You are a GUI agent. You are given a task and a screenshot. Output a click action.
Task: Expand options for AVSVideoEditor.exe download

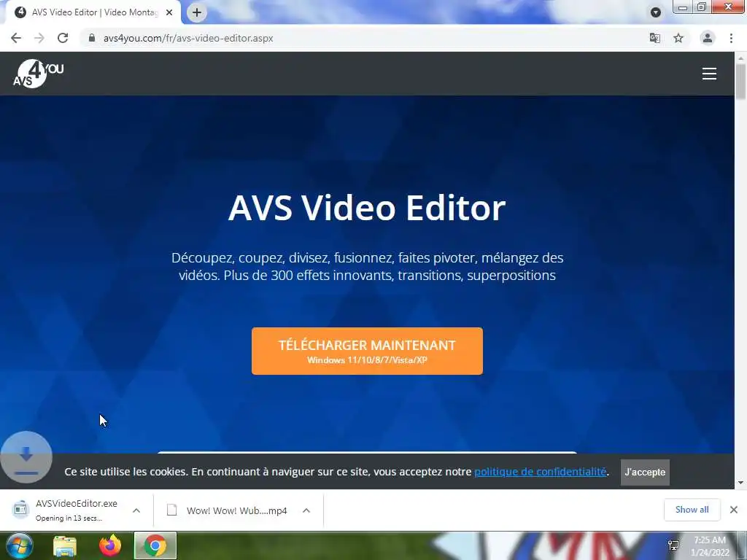click(136, 510)
